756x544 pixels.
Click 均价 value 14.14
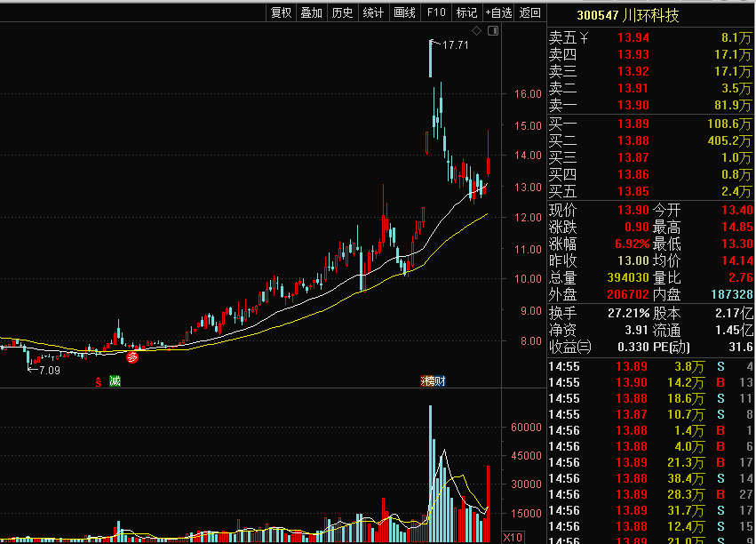(x=737, y=260)
